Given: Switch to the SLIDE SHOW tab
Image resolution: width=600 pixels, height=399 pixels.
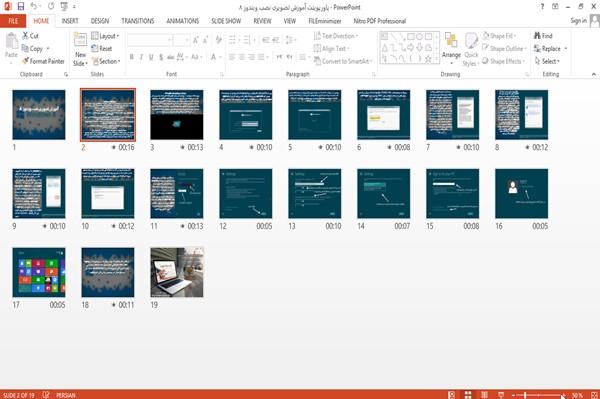Looking at the screenshot, I should point(226,21).
